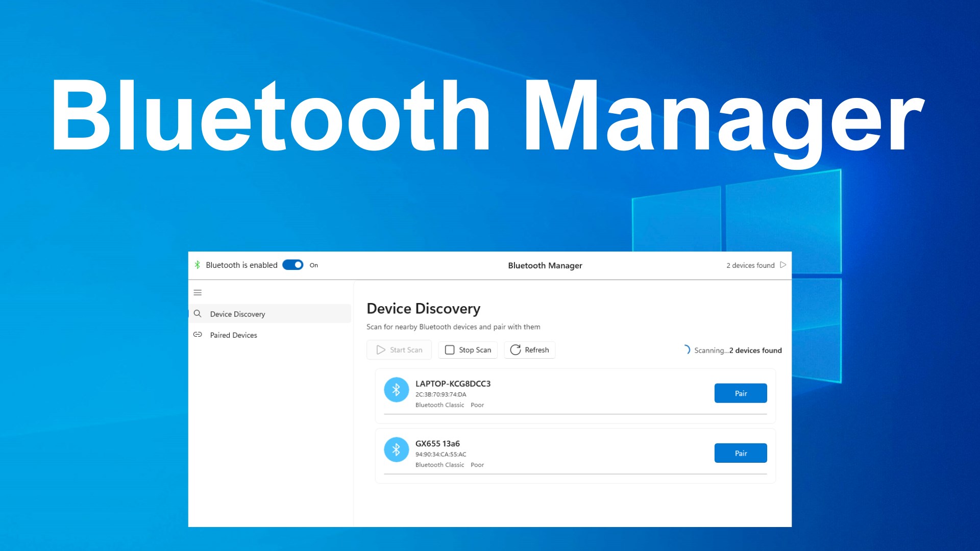Pair with GX655 13a6

pyautogui.click(x=740, y=453)
